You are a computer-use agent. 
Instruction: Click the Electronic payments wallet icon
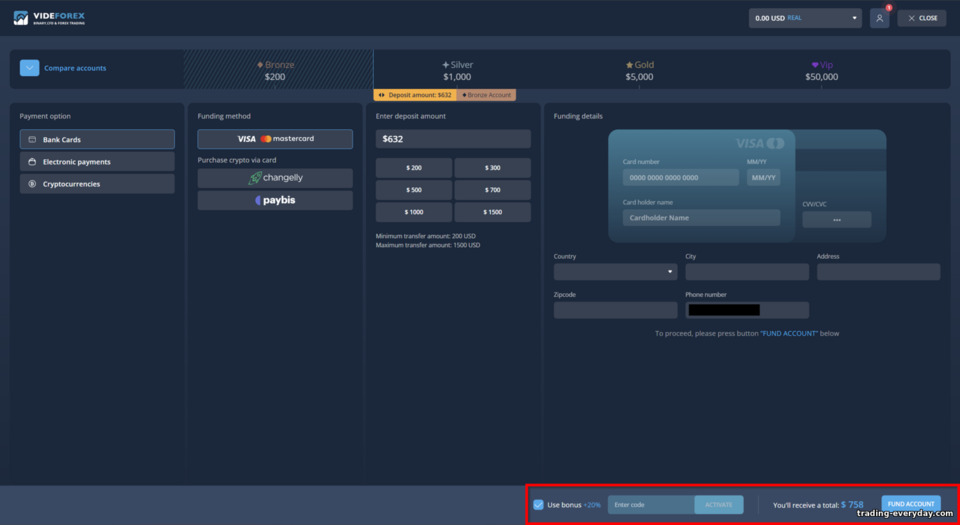coord(32,162)
